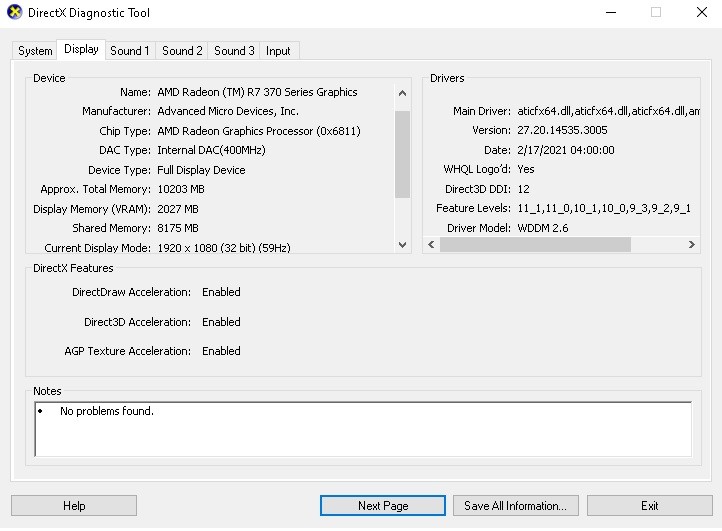
Task: Click driver date '2/17/2021 04:00:00'
Action: pyautogui.click(x=566, y=150)
